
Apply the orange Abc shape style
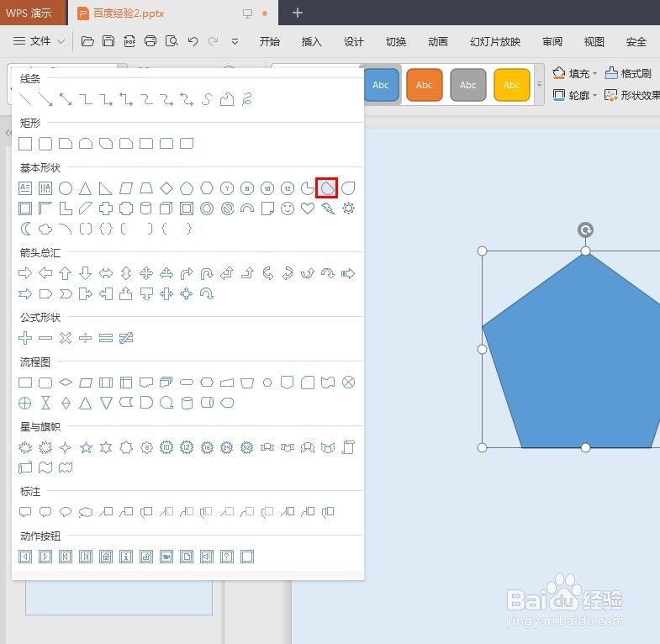coord(425,85)
